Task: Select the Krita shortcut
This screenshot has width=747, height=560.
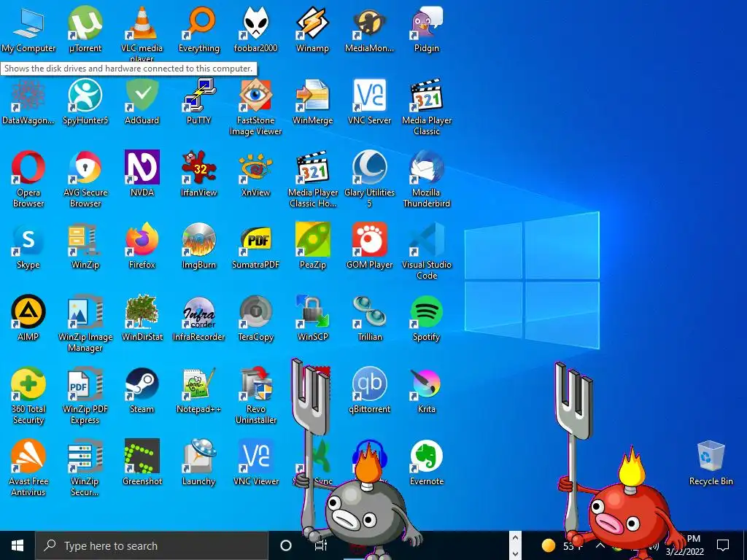Action: pyautogui.click(x=426, y=384)
